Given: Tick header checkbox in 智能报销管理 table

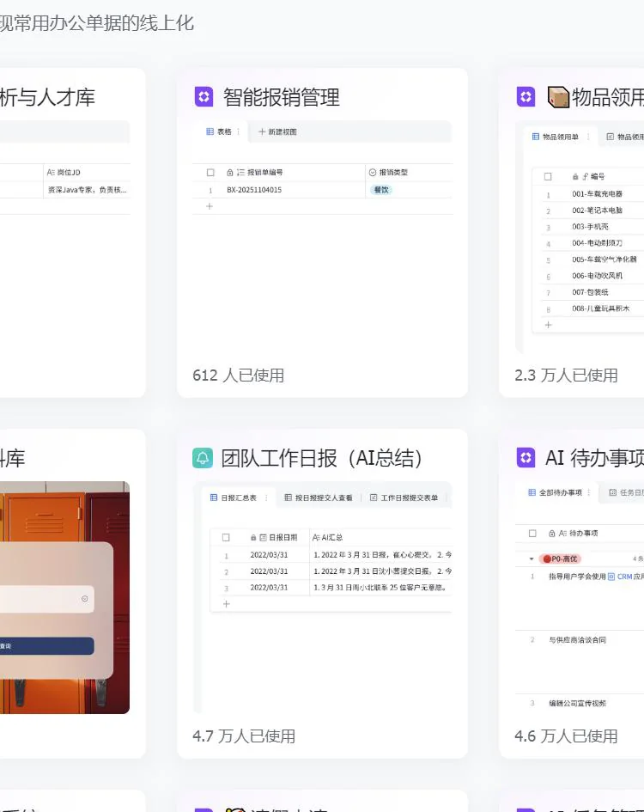Looking at the screenshot, I should (x=210, y=173).
